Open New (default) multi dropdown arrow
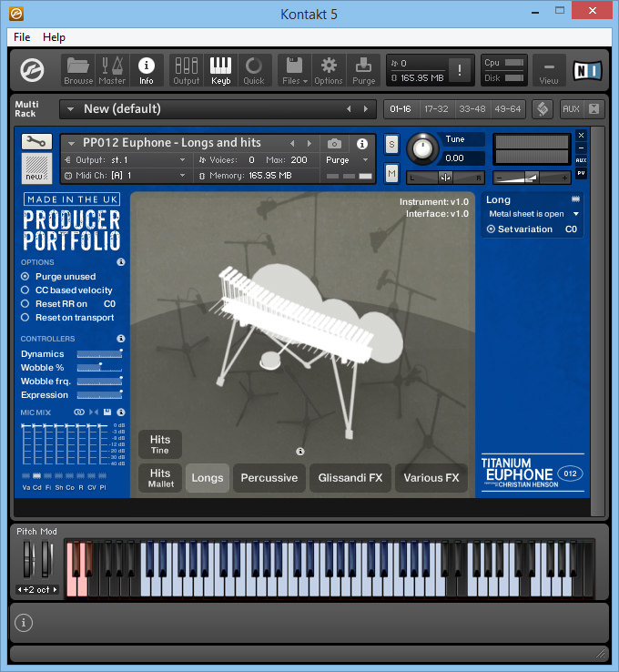The height and width of the screenshot is (672, 619). [x=70, y=109]
